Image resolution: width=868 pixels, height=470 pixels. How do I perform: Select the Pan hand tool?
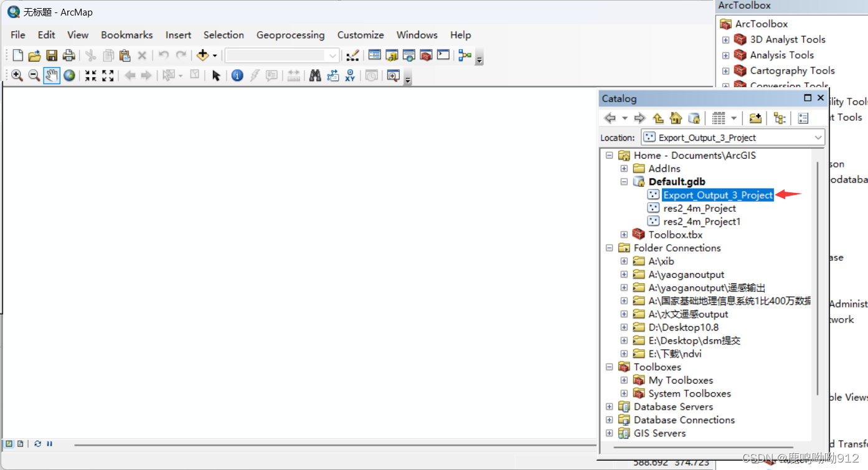[52, 75]
